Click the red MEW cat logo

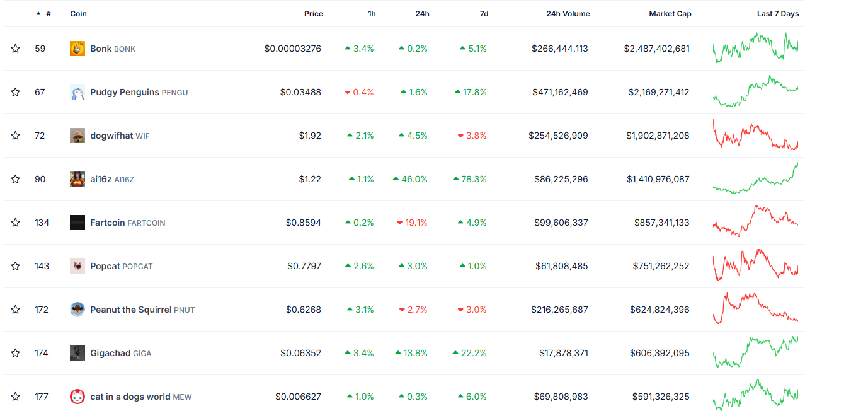(77, 397)
